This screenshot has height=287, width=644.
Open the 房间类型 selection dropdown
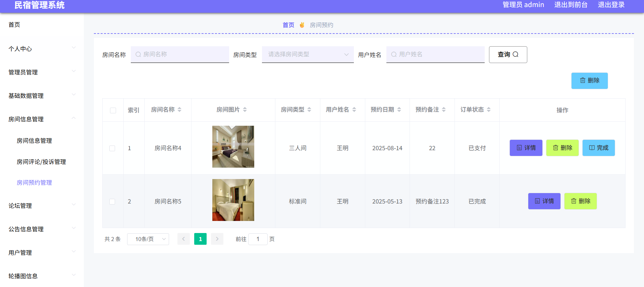click(308, 54)
